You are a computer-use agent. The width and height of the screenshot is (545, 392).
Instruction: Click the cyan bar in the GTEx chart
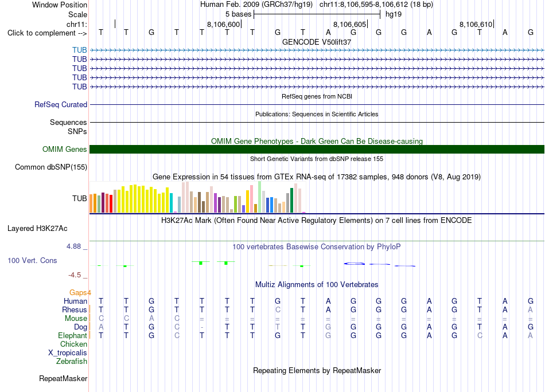click(x=171, y=203)
